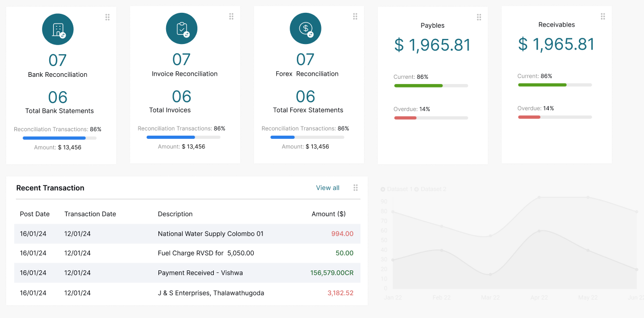
Task: Grab the Bank Reconciliation card drag handle
Action: point(107,17)
